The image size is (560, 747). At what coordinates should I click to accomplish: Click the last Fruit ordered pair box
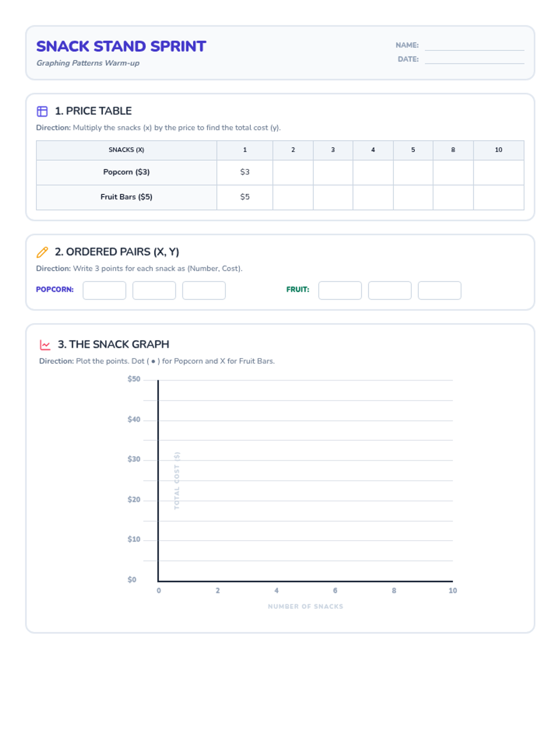[x=440, y=290]
